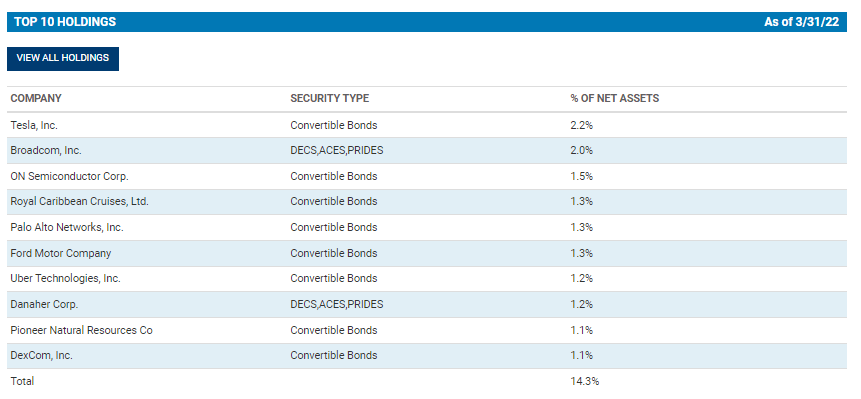Click the View All Holdings button
This screenshot has height=399, width=861.
[63, 58]
